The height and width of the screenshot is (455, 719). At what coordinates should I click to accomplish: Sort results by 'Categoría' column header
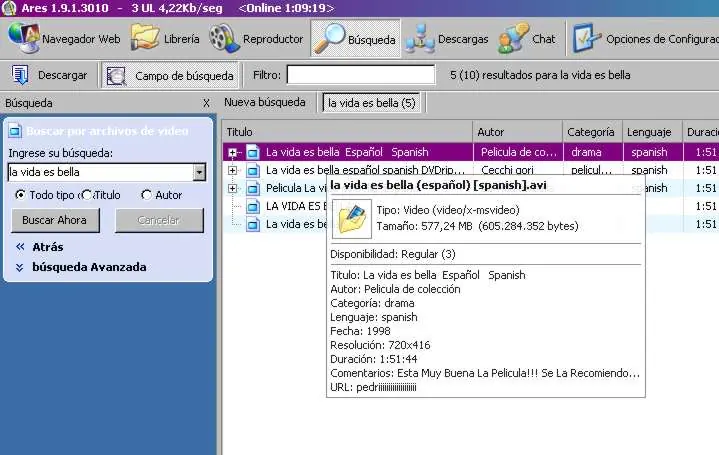pyautogui.click(x=592, y=132)
